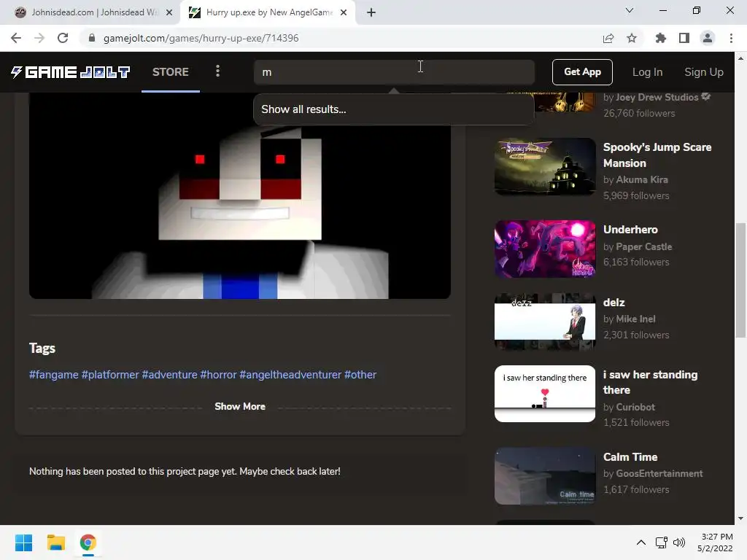Open the clock and date panel
This screenshot has width=747, height=560.
[x=715, y=542]
